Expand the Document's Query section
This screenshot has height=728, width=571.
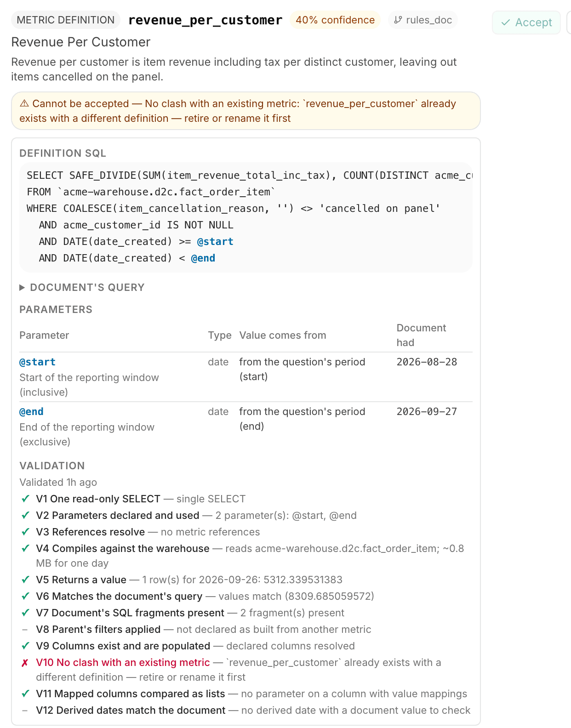click(82, 288)
